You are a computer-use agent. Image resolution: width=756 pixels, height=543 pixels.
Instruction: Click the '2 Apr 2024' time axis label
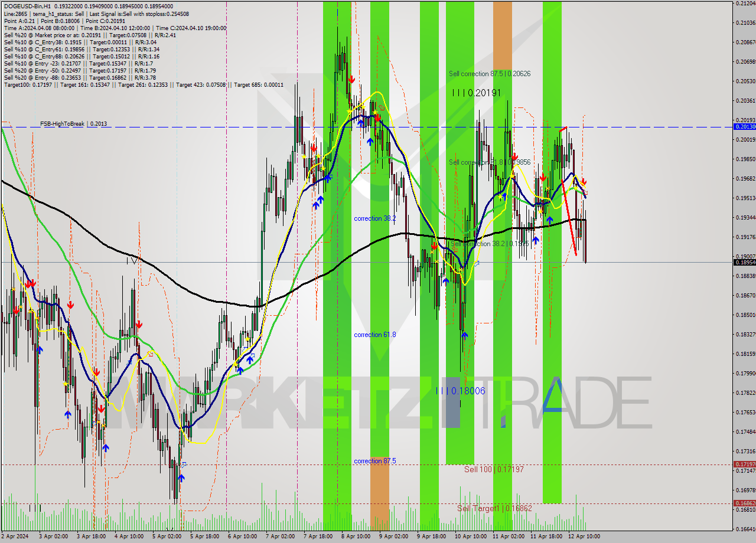15,537
